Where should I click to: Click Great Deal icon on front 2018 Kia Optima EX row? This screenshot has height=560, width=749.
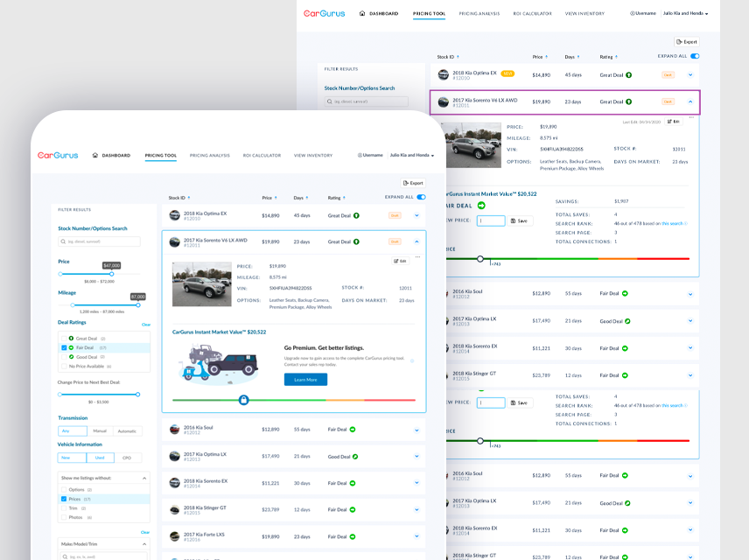coord(356,215)
